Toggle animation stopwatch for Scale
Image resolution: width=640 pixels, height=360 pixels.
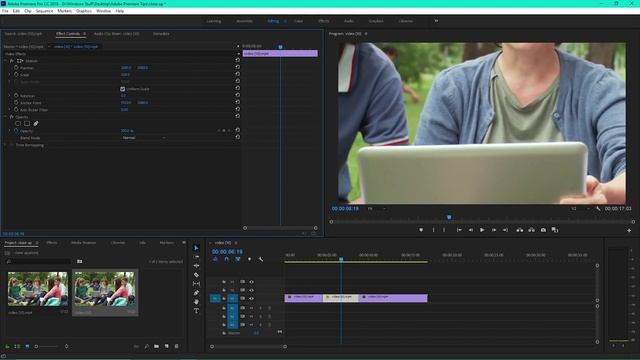[x=16, y=74]
